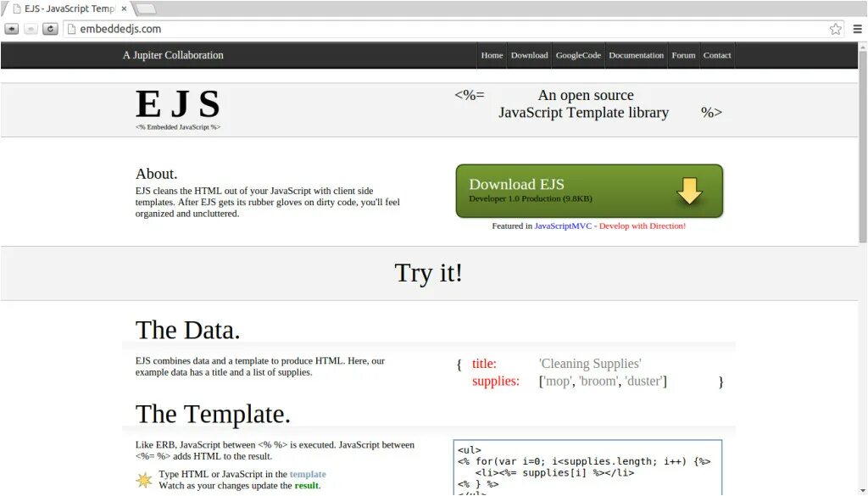
Task: Click the green result link
Action: [x=306, y=486]
